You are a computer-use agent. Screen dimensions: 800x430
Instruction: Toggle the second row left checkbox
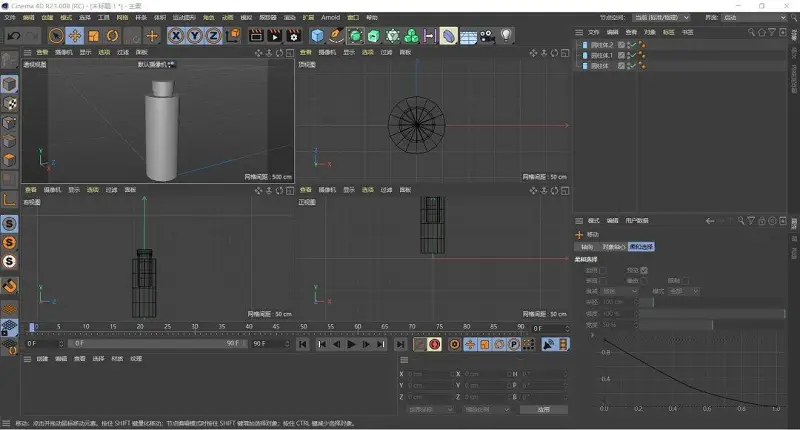point(603,281)
